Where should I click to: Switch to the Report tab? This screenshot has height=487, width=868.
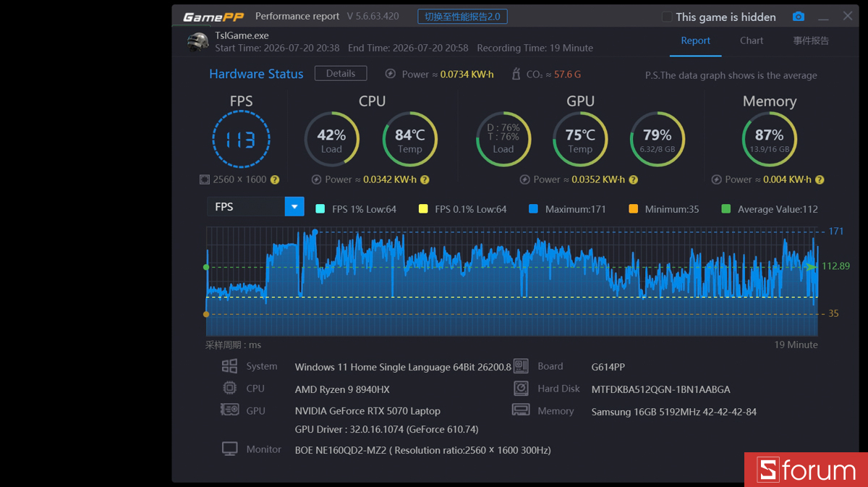pyautogui.click(x=696, y=41)
